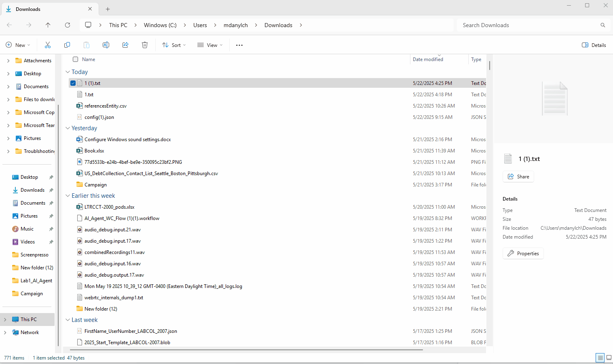This screenshot has height=364, width=613.
Task: Open the View menu
Action: tap(210, 45)
